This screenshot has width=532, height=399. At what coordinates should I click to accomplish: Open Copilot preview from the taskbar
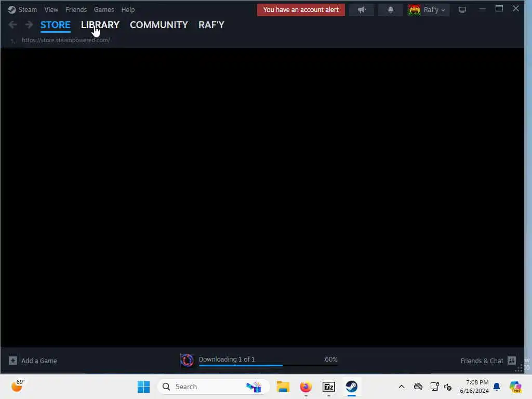click(x=515, y=387)
